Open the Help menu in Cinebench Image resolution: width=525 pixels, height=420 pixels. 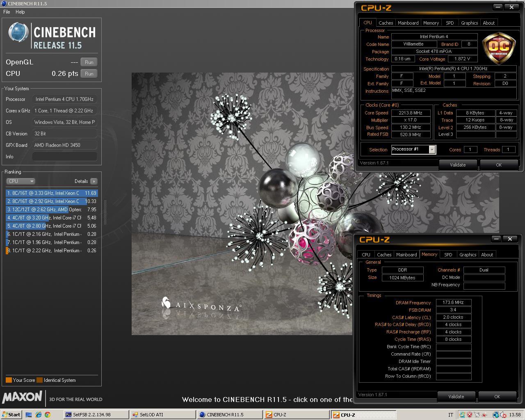(20, 12)
